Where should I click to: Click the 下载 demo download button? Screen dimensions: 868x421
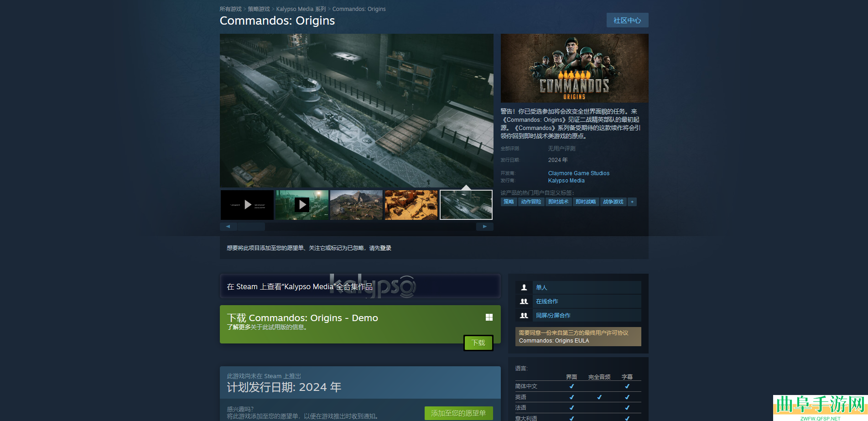pos(478,343)
